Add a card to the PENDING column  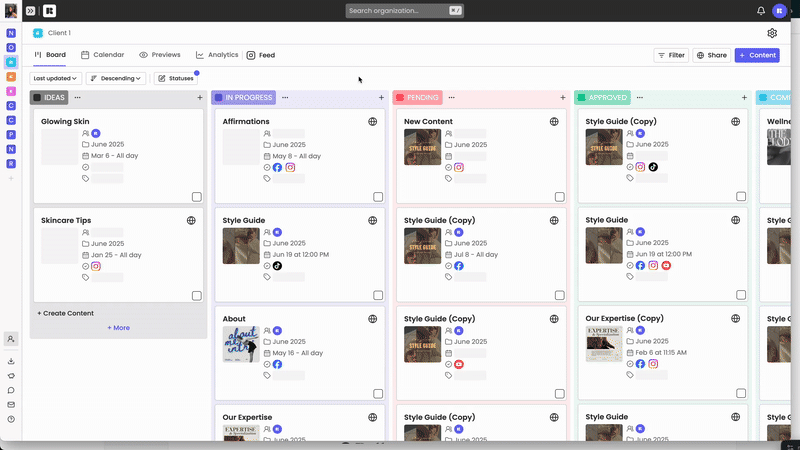[563, 97]
